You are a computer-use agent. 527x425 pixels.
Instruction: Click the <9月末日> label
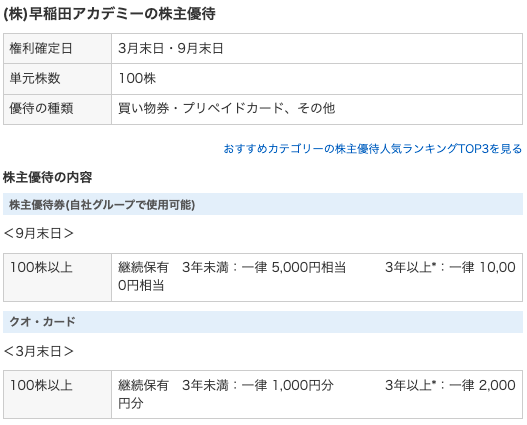tap(38, 233)
